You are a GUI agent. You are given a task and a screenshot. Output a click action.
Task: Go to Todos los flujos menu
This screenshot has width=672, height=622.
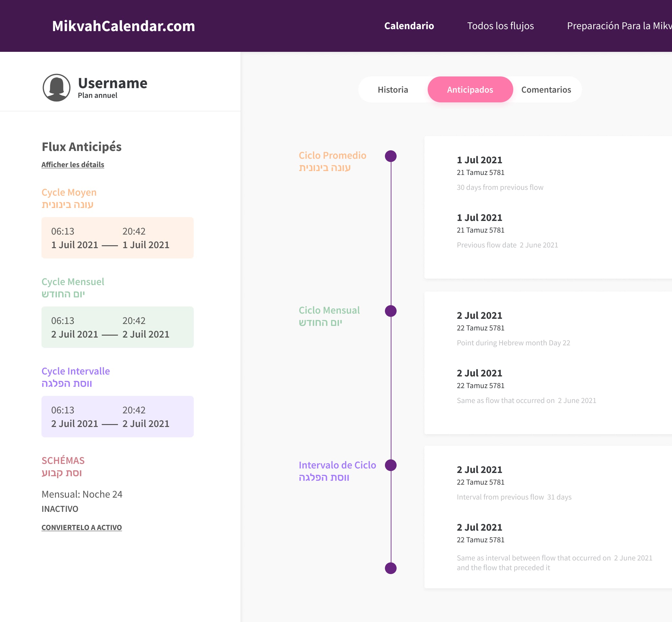tap(500, 26)
